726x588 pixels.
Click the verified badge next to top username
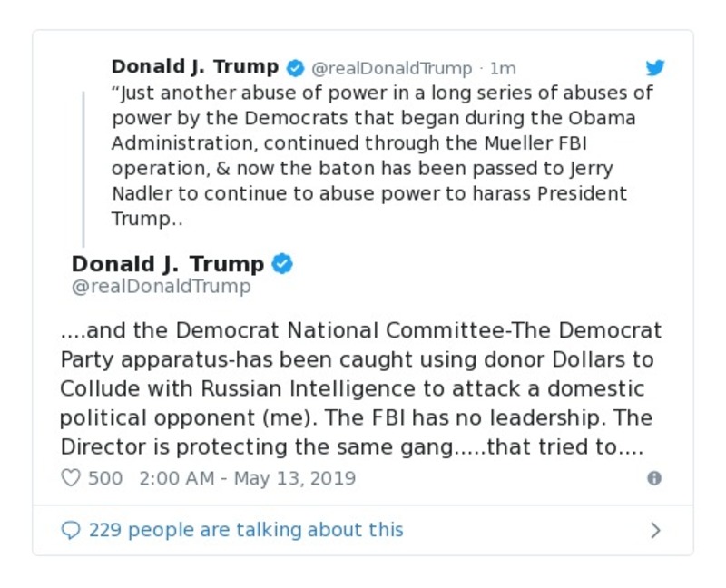[x=294, y=66]
